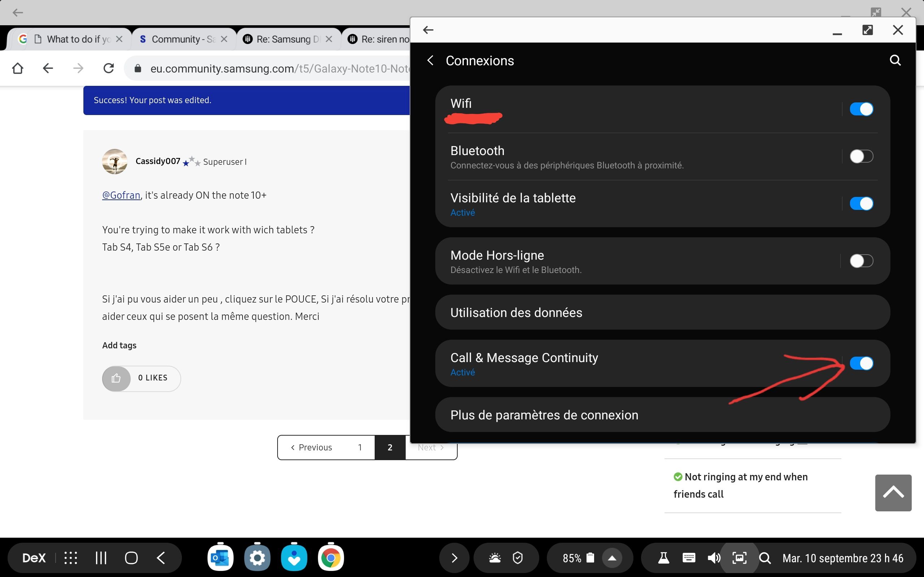Go to Previous page of replies
Image resolution: width=924 pixels, height=577 pixels.
311,447
